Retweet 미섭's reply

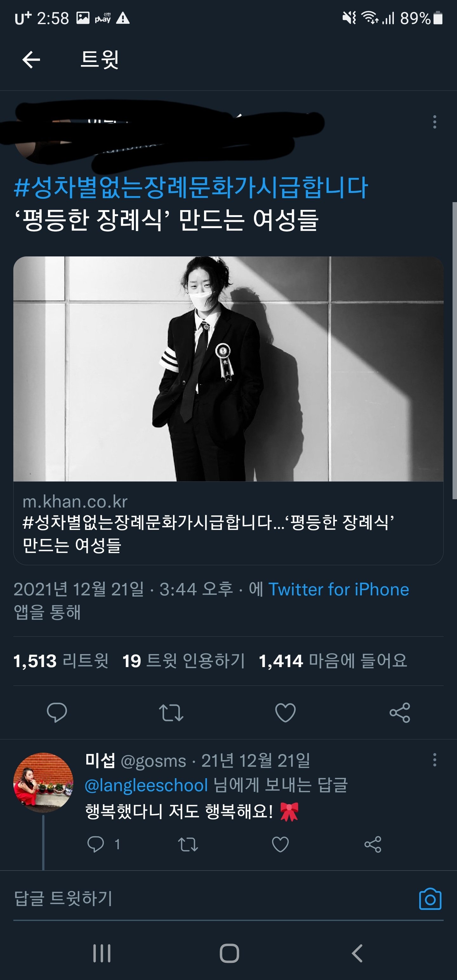tap(188, 844)
